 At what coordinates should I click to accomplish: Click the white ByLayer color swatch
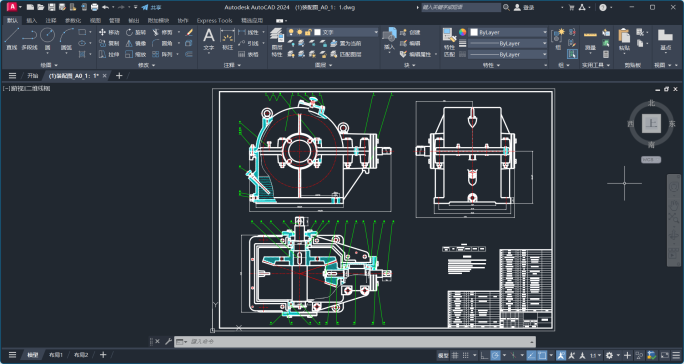[474, 32]
